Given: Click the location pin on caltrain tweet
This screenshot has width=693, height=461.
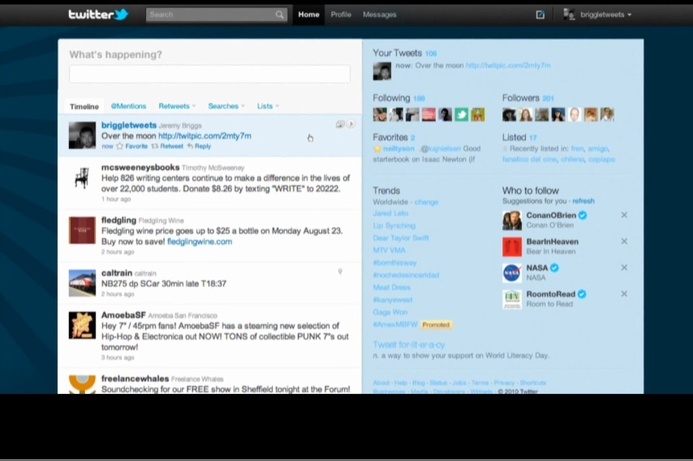Looking at the screenshot, I should (340, 271).
